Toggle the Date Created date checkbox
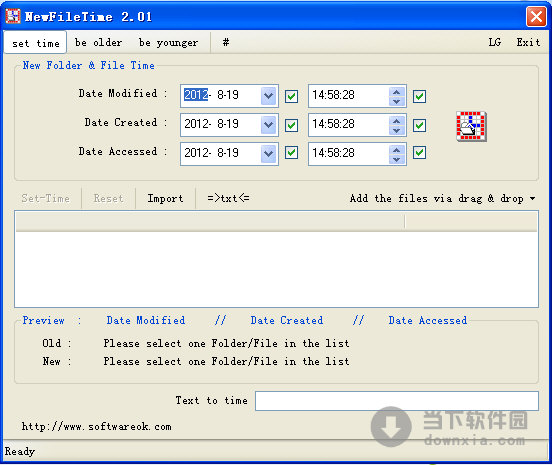This screenshot has width=552, height=465. pos(291,125)
